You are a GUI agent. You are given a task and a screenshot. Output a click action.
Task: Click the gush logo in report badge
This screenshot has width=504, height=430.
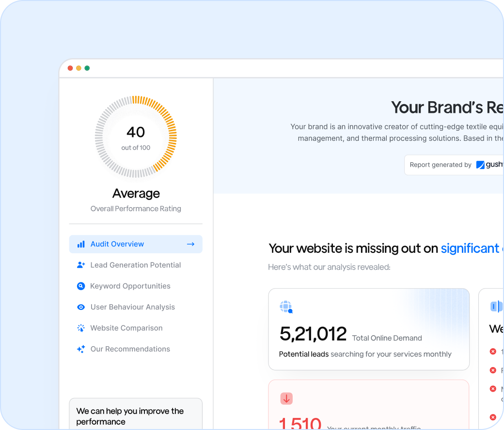coord(489,165)
